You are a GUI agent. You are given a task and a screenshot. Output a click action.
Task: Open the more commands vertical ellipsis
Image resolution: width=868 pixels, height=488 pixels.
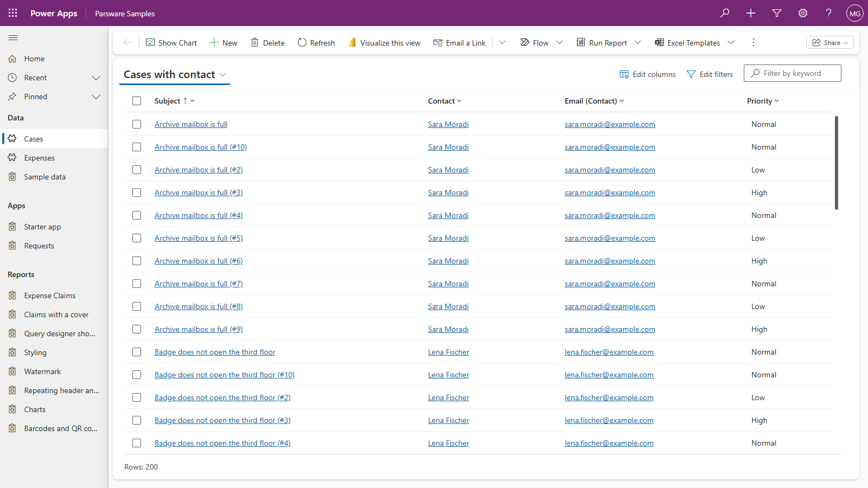click(753, 42)
